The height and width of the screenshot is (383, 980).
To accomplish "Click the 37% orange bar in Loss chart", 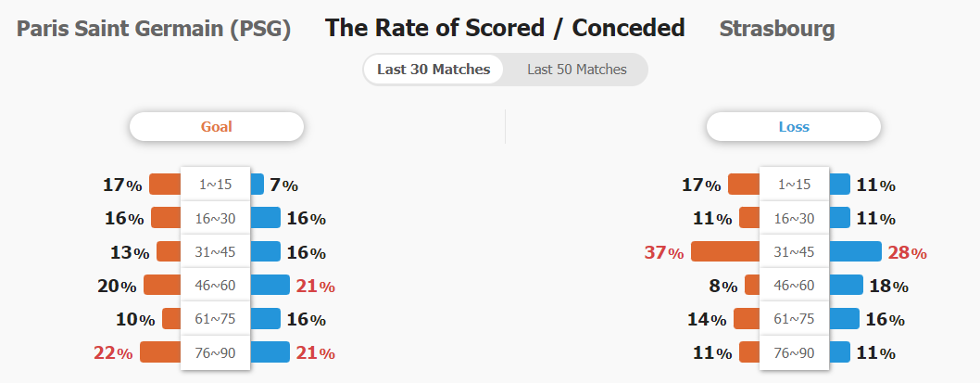I will [x=725, y=251].
